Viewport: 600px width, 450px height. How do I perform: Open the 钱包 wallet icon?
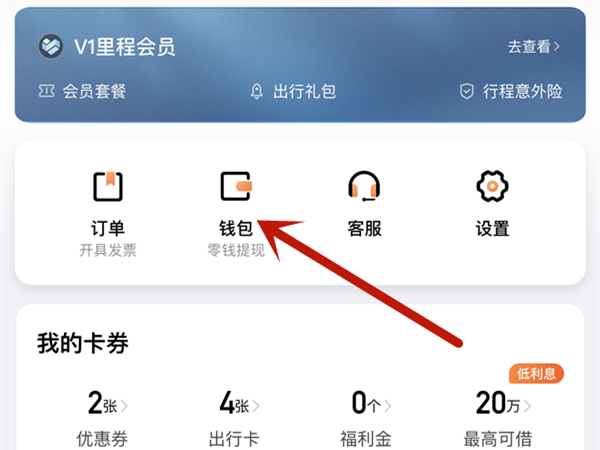click(236, 186)
